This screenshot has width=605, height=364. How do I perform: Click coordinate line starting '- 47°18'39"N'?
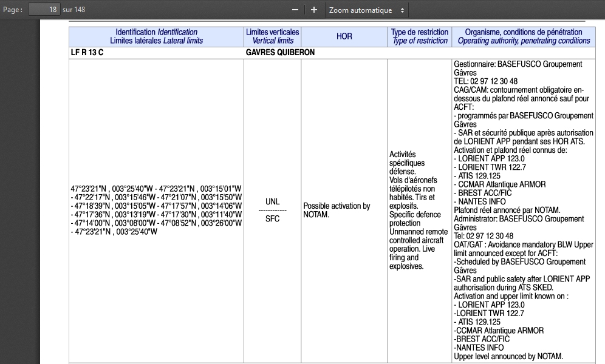coord(156,206)
